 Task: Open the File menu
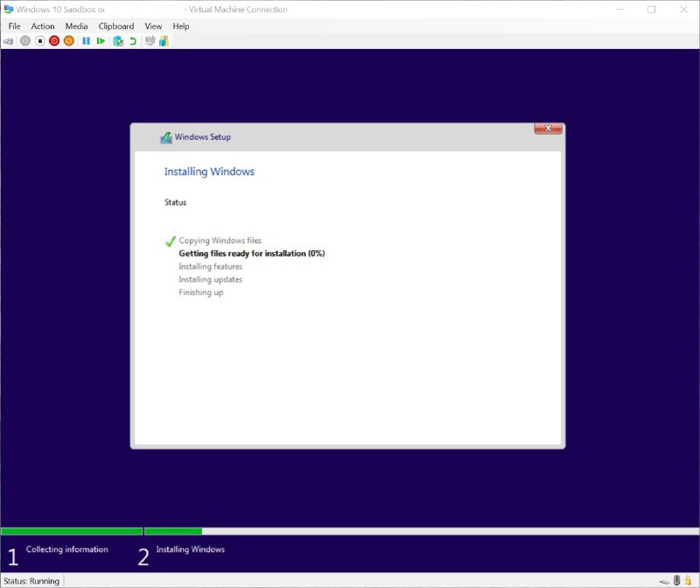[x=14, y=26]
